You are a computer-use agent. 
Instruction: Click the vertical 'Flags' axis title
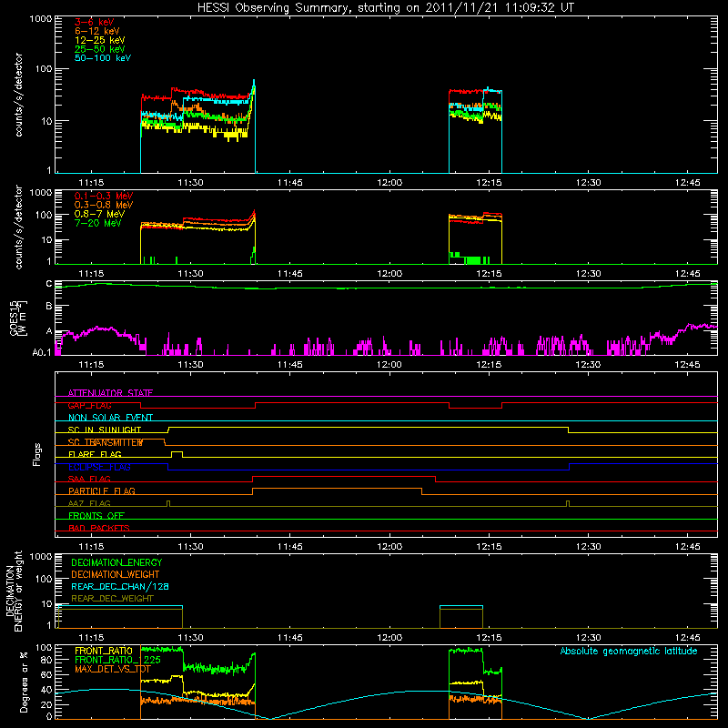pos(37,454)
